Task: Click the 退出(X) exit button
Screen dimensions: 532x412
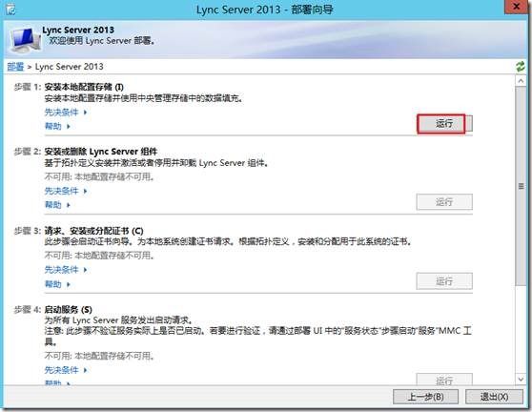Action: [x=494, y=397]
